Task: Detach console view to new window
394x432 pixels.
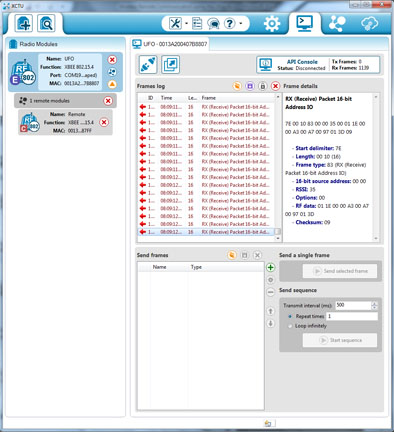Action: 171,64
